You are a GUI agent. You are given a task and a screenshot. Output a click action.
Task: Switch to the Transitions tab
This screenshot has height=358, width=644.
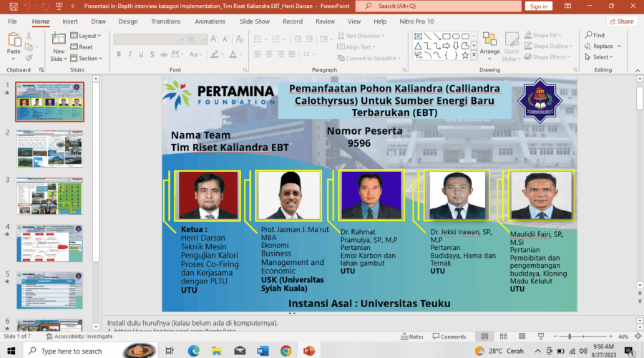[x=165, y=21]
